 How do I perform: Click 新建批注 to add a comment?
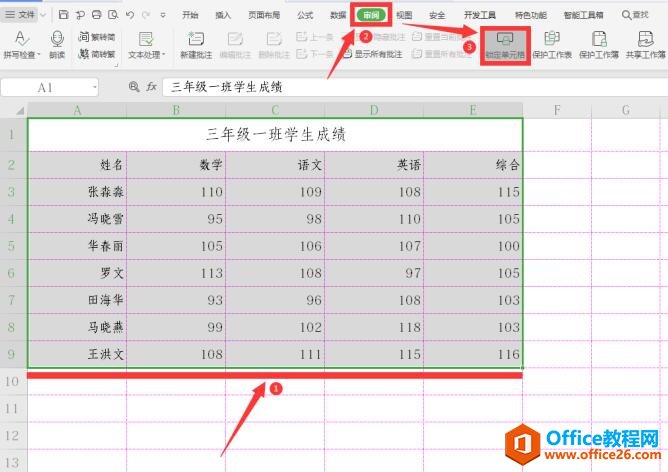click(x=196, y=44)
